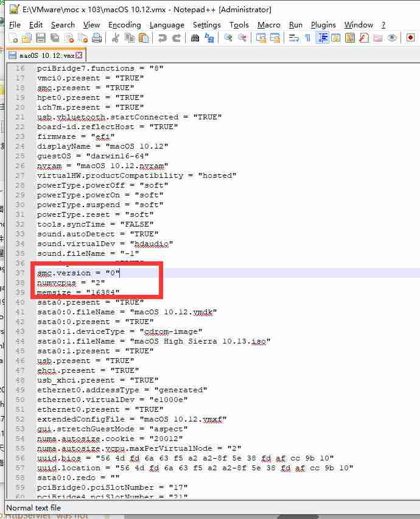Click the Zoom In magnifier icon
The image size is (420, 519).
pyautogui.click(x=228, y=38)
